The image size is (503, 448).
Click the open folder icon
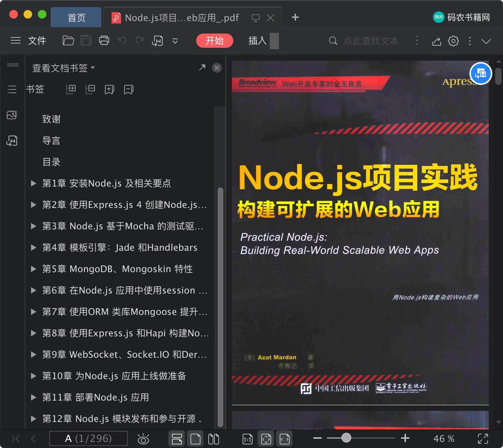coord(68,41)
